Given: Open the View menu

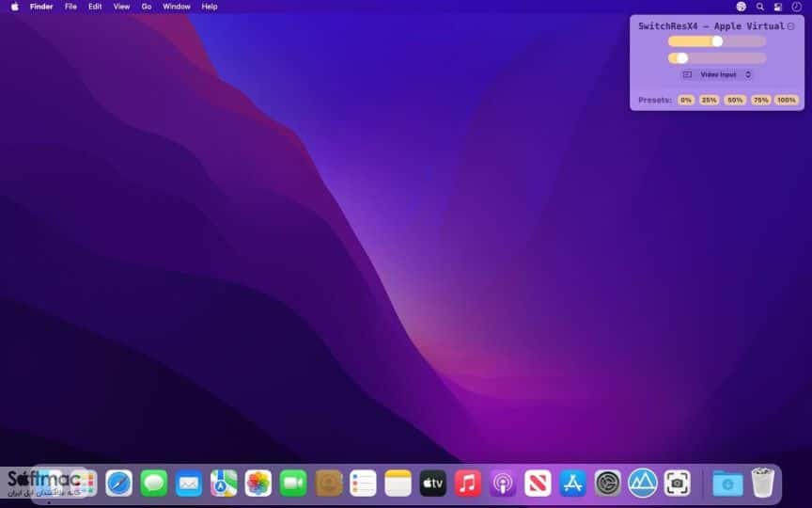Looking at the screenshot, I should tap(121, 7).
